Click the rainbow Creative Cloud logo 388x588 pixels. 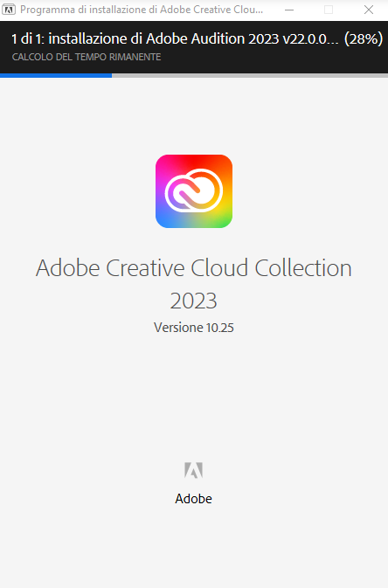pos(194,191)
